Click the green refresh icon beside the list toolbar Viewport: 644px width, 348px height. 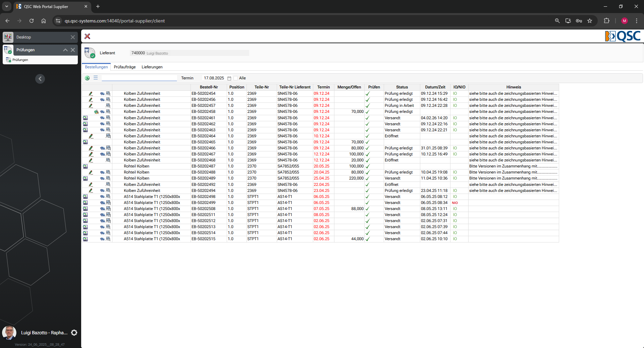click(87, 78)
